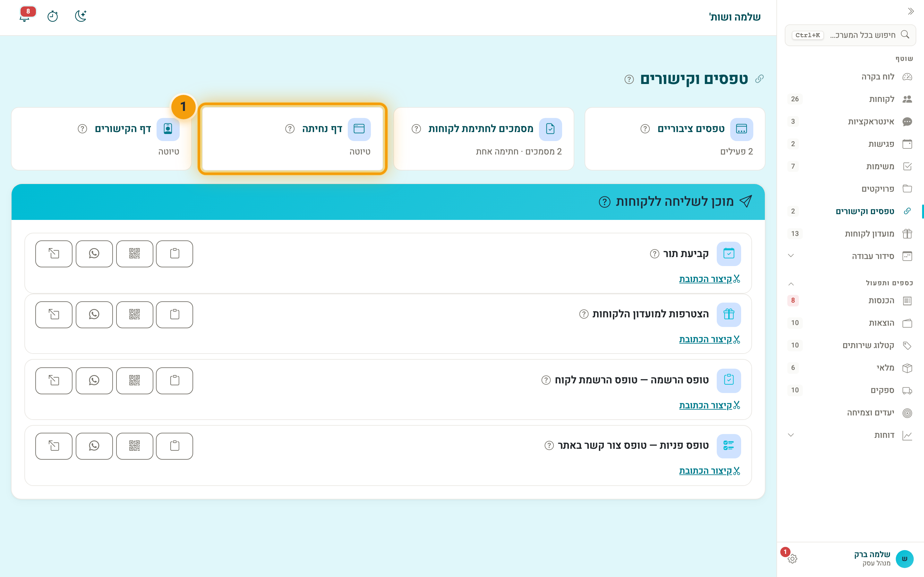The width and height of the screenshot is (924, 577).
Task: Open the timer clock icon
Action: click(x=52, y=16)
